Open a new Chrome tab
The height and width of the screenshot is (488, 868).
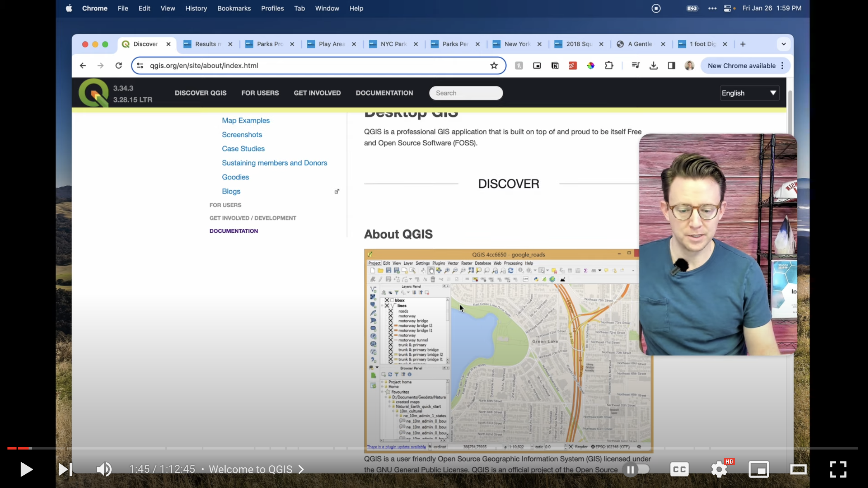pos(743,44)
